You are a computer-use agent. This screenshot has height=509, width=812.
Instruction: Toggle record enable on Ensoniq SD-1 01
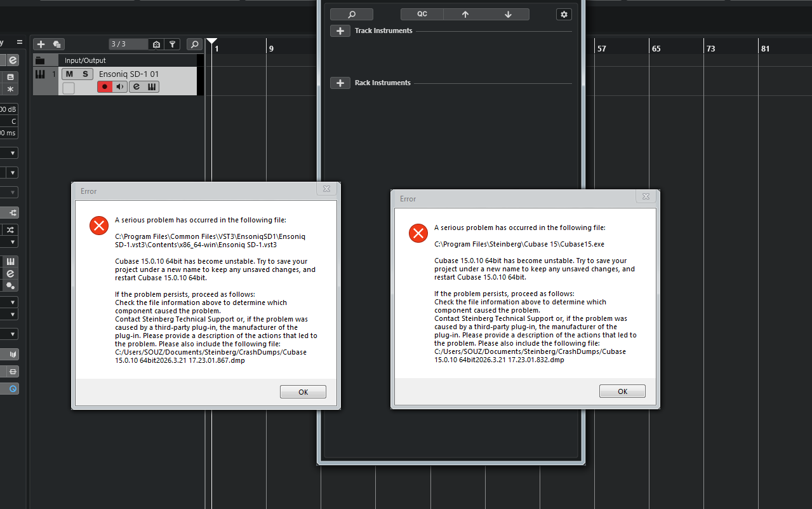[105, 86]
